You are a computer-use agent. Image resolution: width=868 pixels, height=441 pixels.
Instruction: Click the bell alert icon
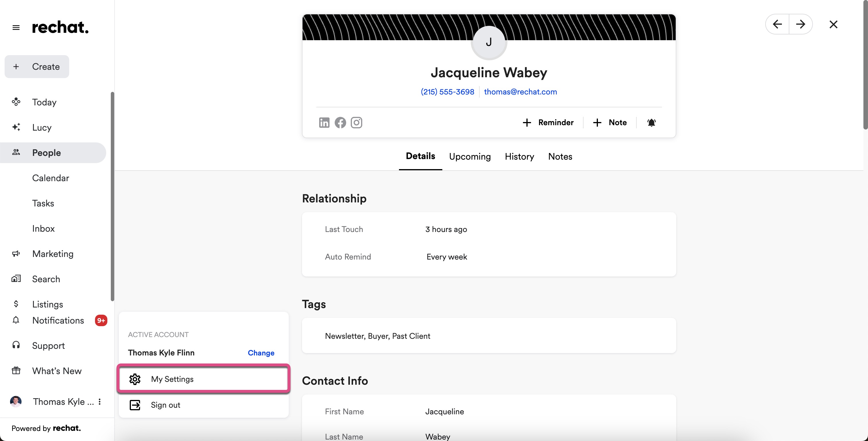point(651,123)
